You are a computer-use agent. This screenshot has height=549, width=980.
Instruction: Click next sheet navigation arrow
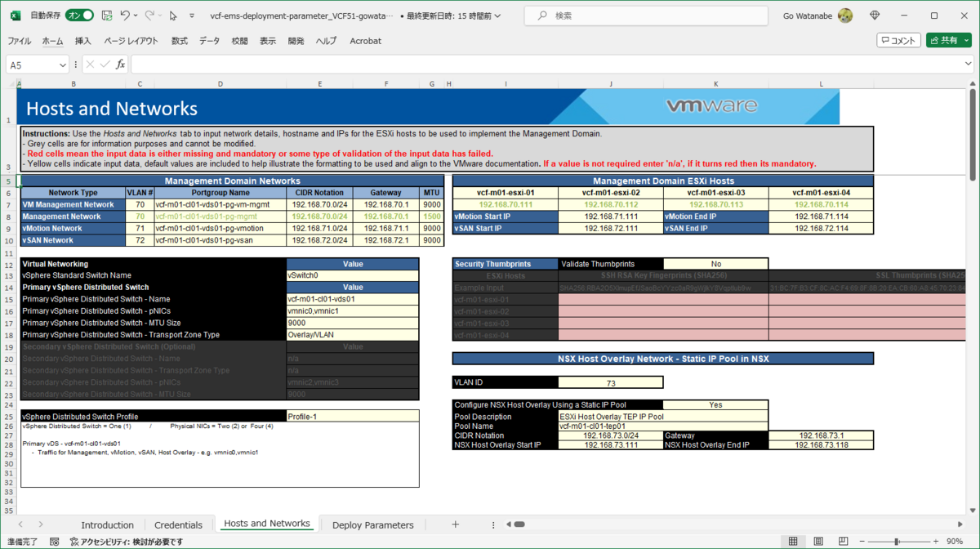(41, 524)
